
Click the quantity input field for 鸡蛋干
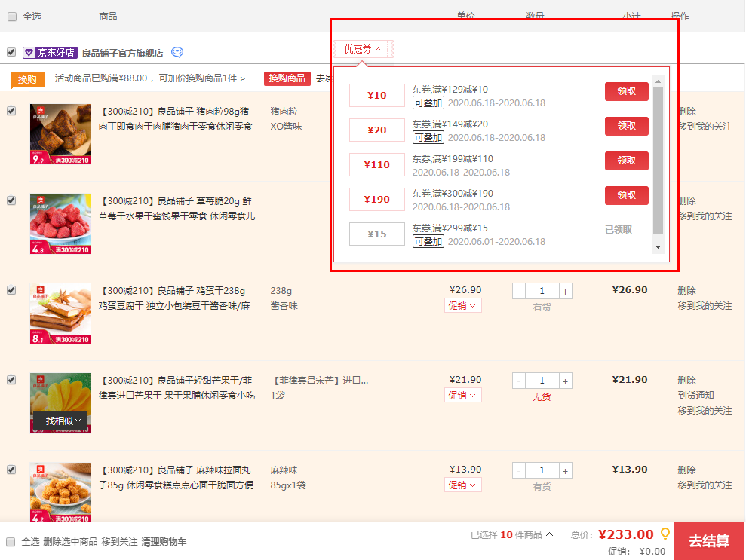tap(542, 291)
